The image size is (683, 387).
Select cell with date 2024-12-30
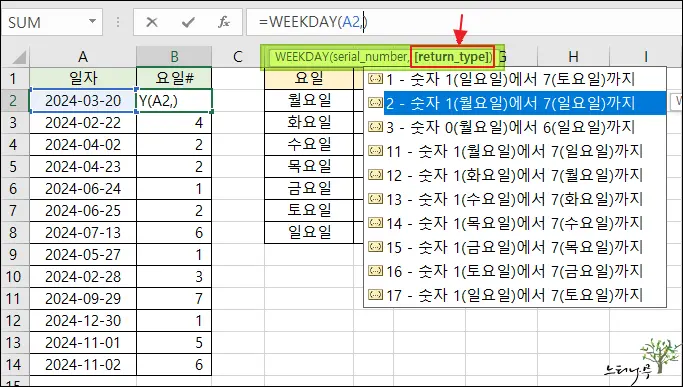click(83, 320)
